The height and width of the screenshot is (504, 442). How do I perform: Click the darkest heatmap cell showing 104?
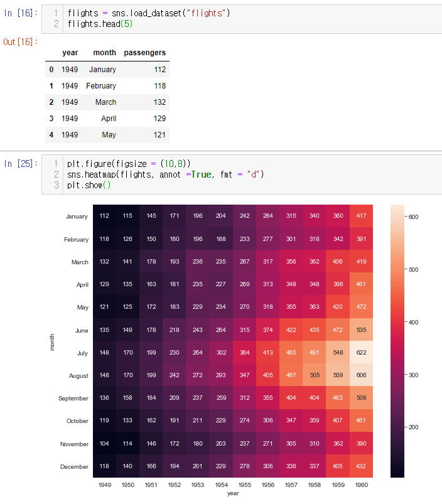(x=104, y=444)
